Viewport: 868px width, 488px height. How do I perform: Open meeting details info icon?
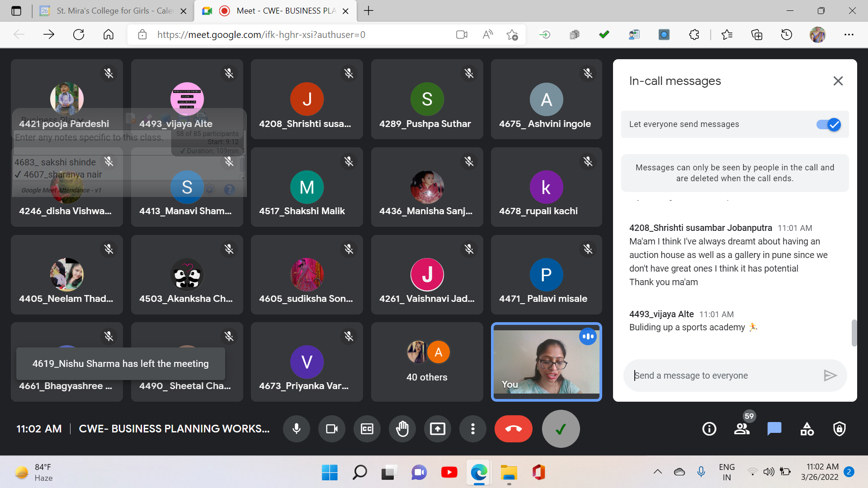tap(709, 429)
